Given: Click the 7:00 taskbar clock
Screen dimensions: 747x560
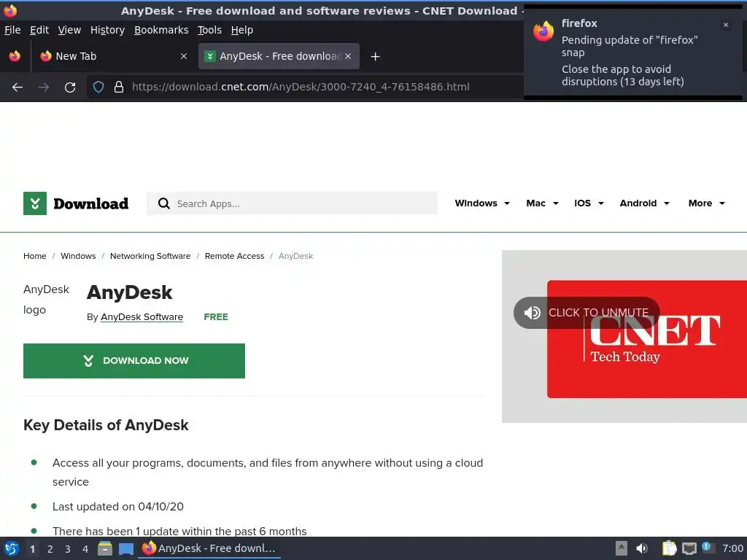Looking at the screenshot, I should click(732, 548).
